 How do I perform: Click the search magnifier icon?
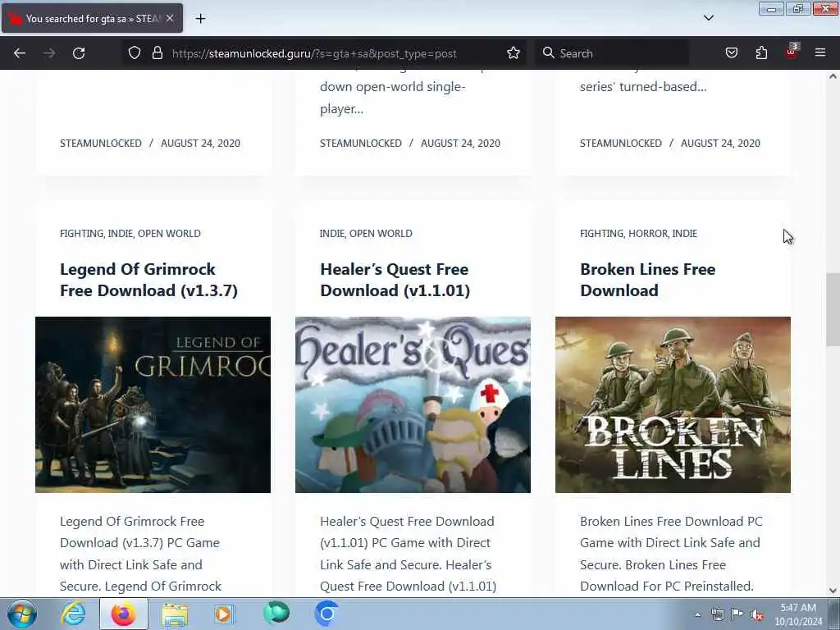click(x=548, y=52)
